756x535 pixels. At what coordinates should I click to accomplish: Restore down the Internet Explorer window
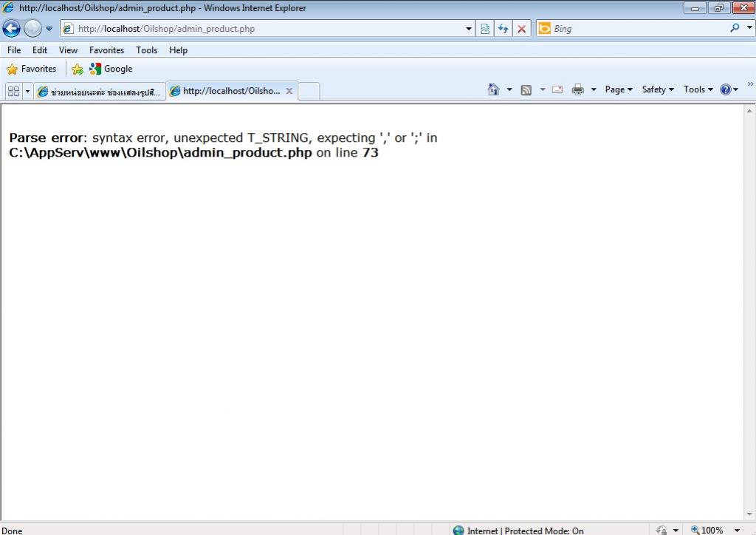point(719,7)
